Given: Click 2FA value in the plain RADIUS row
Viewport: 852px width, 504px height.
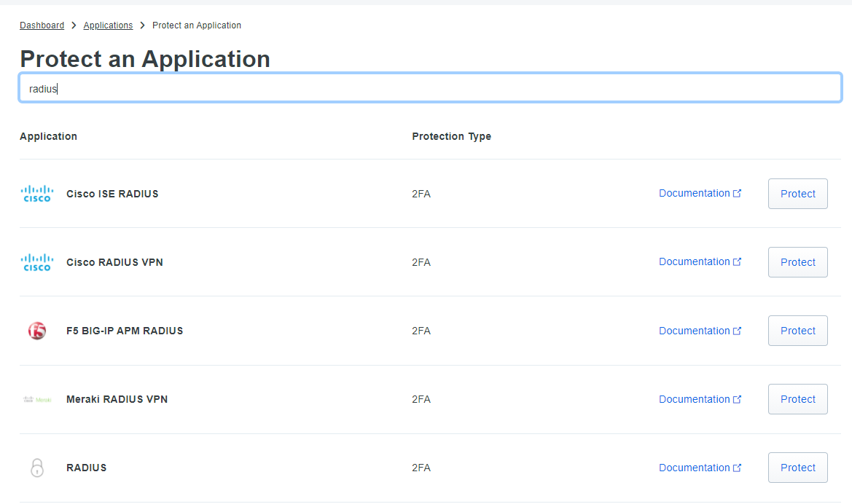Looking at the screenshot, I should [421, 468].
